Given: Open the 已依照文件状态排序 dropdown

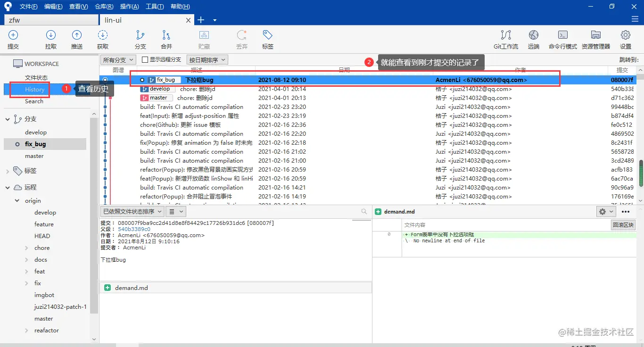Looking at the screenshot, I should point(132,212).
